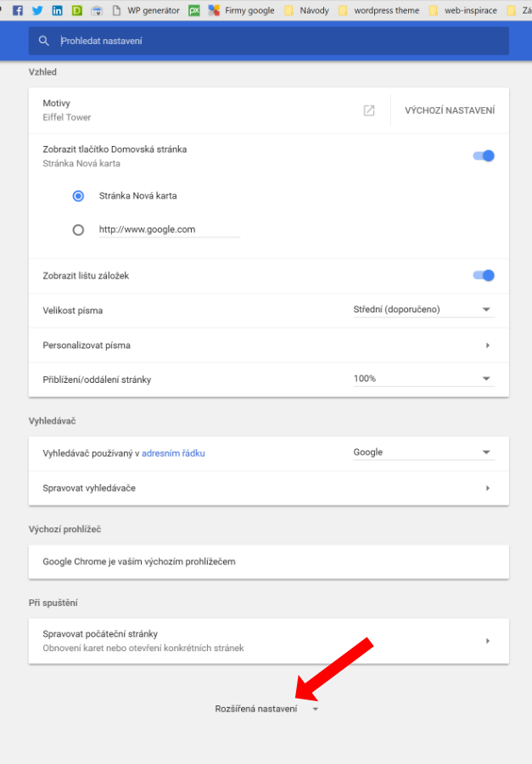Viewport: 532px width, 764px height.
Task: Follow the adresním řádku link
Action: [x=173, y=453]
